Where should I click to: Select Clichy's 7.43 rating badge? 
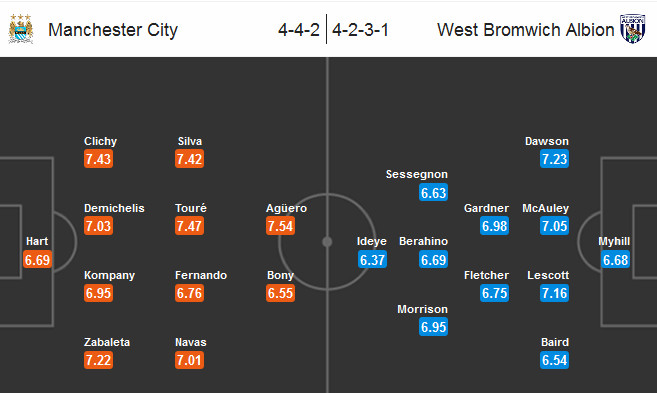[98, 159]
